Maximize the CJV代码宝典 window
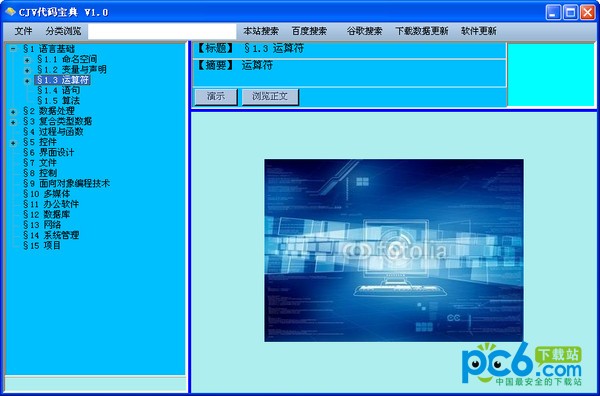 pos(570,12)
